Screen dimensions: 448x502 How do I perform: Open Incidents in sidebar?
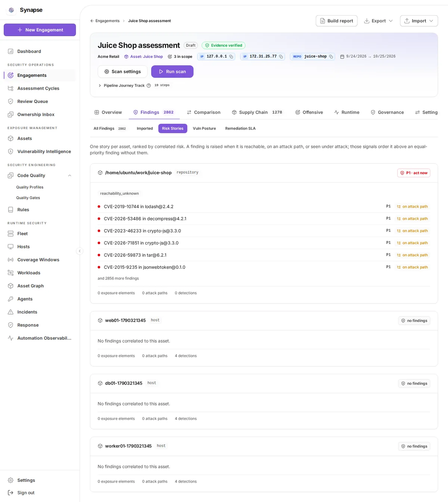click(x=40, y=312)
